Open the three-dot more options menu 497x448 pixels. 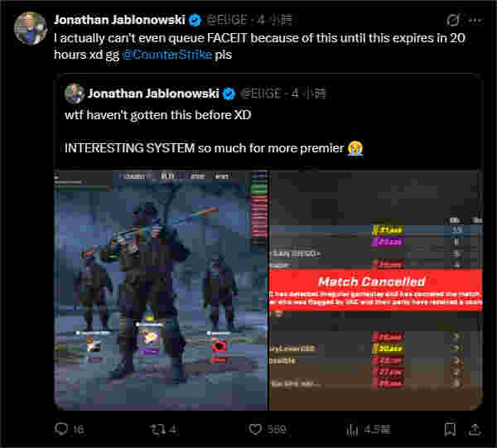click(475, 20)
